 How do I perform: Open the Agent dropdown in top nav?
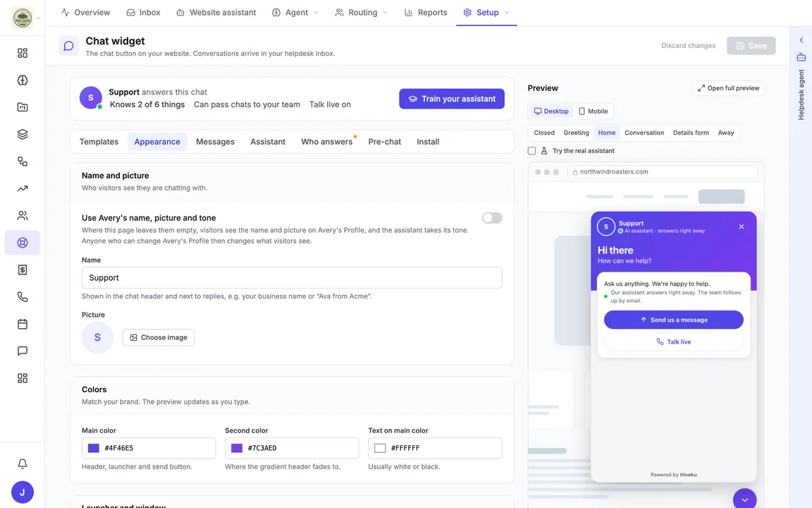[x=295, y=13]
